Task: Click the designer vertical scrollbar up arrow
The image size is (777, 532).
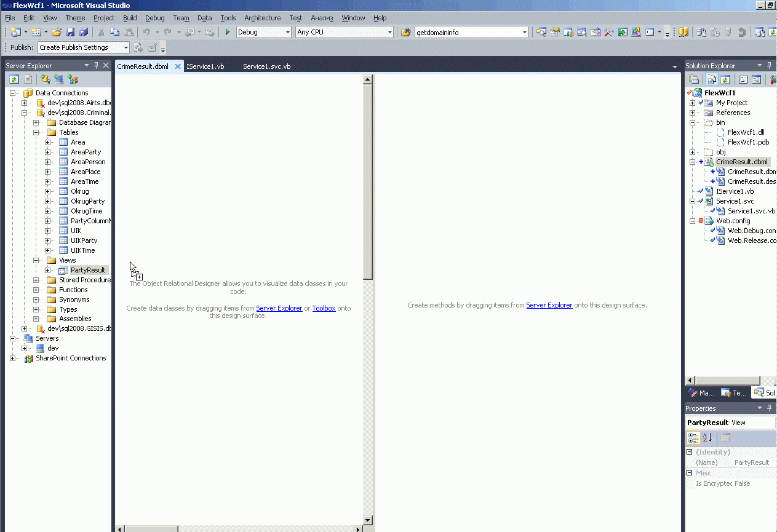Action: pyautogui.click(x=368, y=79)
